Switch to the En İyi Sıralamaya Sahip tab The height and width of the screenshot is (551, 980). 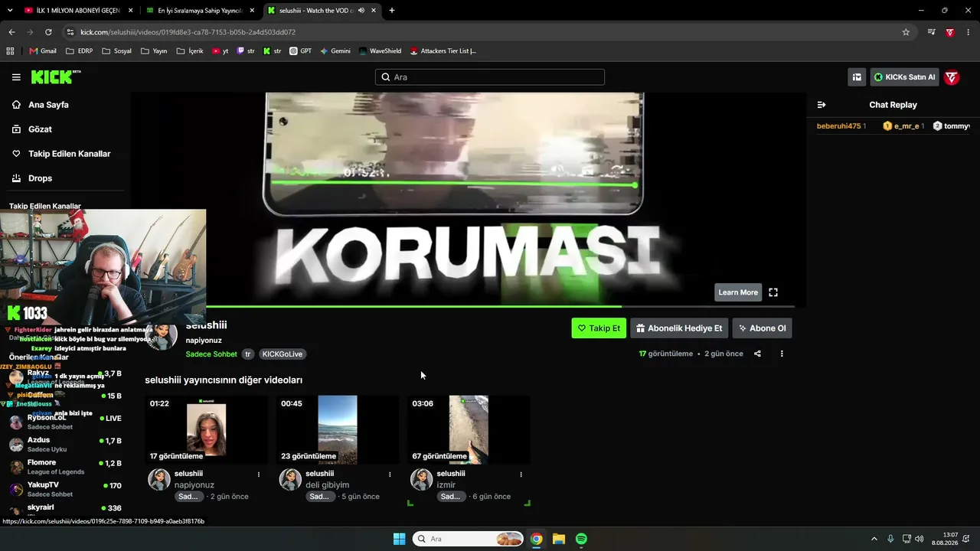click(201, 11)
